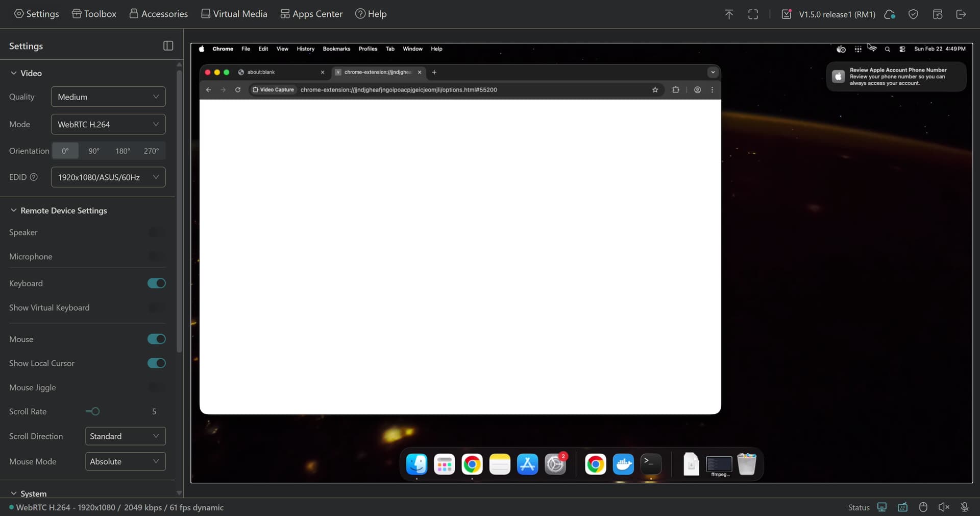Open the Quality dropdown set to Medium
980x516 pixels.
tap(108, 97)
